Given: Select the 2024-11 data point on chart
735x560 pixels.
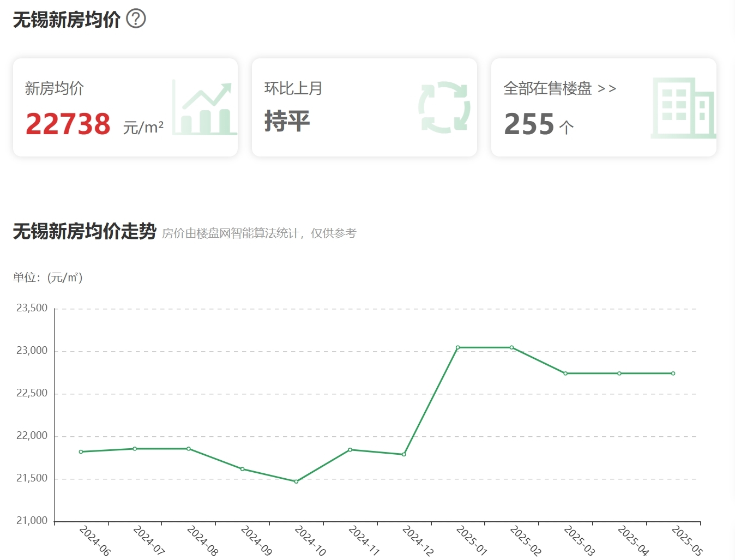Looking at the screenshot, I should 350,450.
